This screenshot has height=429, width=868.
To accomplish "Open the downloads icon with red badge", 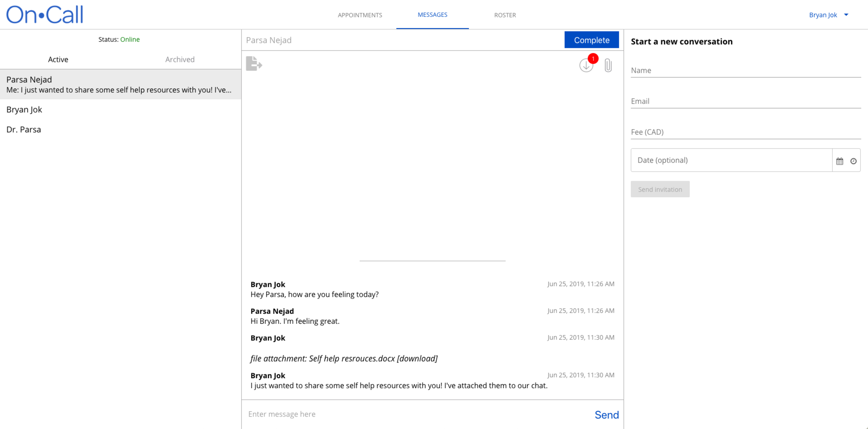I will click(586, 65).
